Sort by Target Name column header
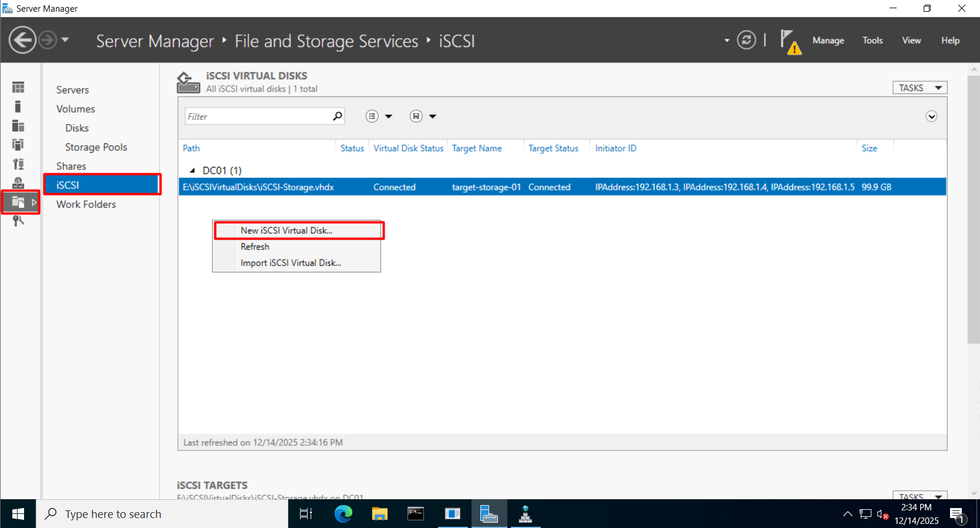 click(477, 148)
